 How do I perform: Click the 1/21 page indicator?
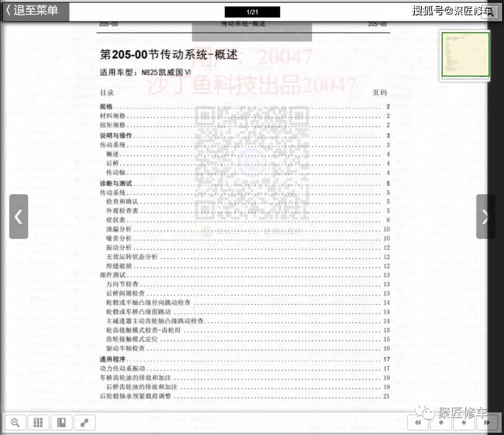(x=252, y=12)
